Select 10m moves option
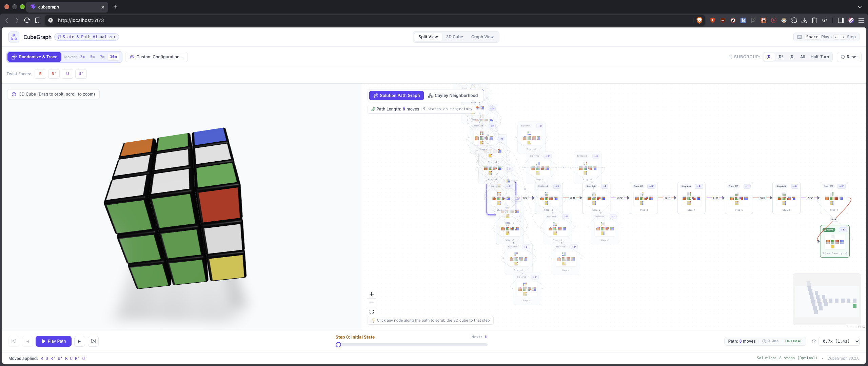The height and width of the screenshot is (366, 868). (x=113, y=57)
